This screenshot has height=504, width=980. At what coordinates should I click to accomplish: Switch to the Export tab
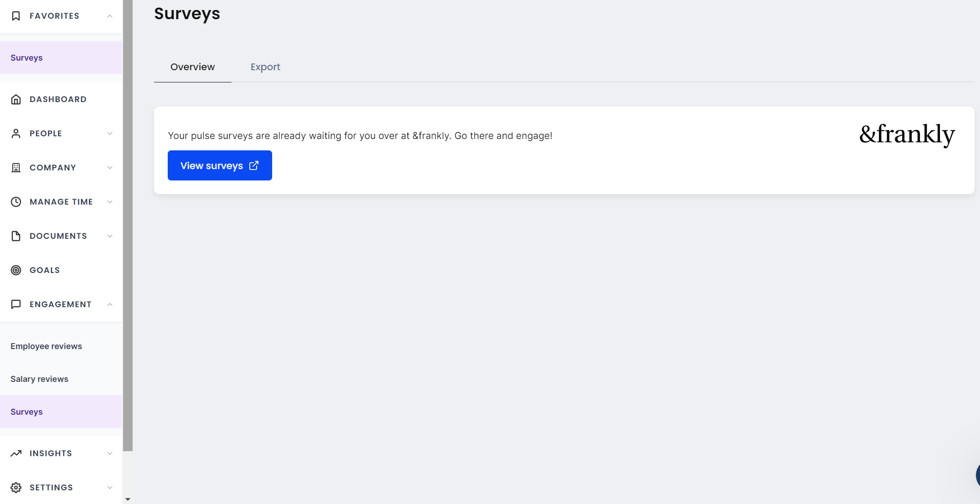tap(265, 67)
